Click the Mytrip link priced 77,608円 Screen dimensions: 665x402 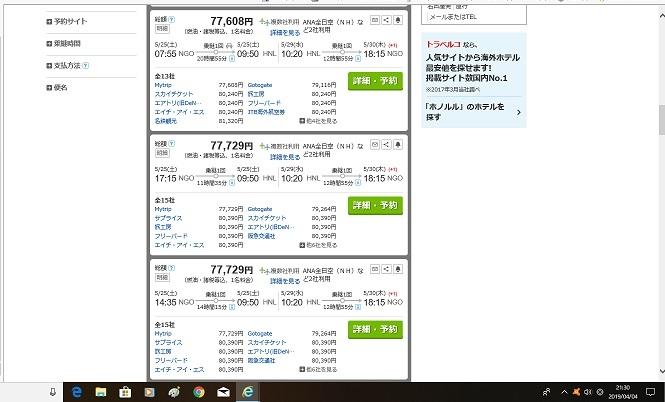point(163,85)
